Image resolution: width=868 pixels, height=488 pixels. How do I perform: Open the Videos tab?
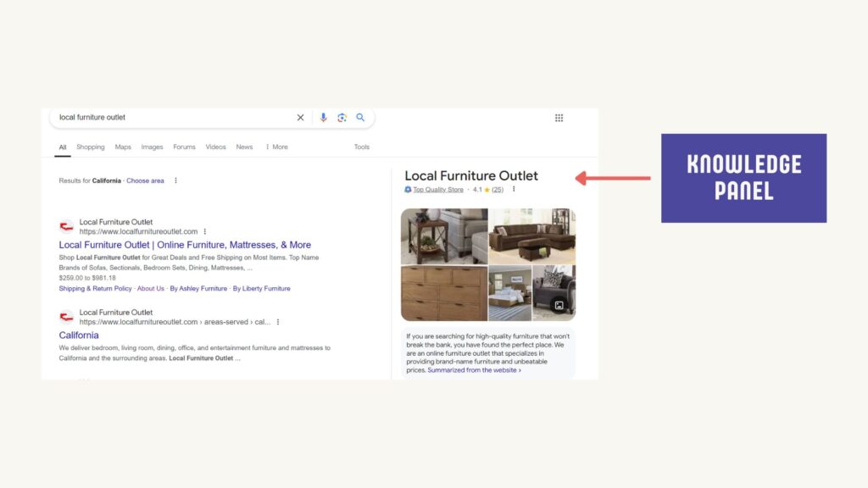click(216, 147)
